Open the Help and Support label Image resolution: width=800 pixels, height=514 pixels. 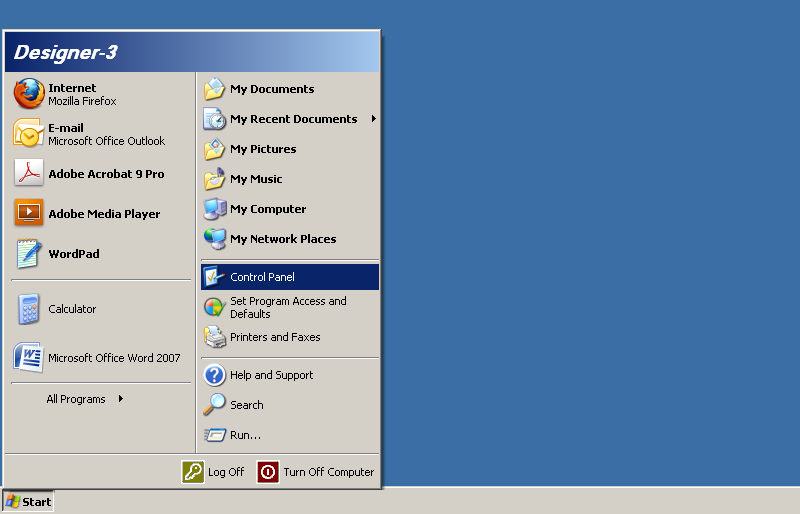pos(271,375)
